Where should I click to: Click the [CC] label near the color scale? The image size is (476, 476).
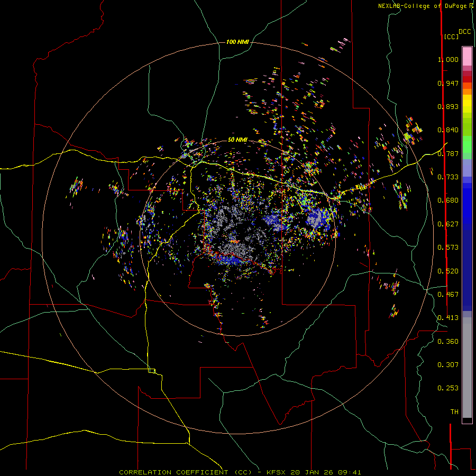(x=452, y=36)
